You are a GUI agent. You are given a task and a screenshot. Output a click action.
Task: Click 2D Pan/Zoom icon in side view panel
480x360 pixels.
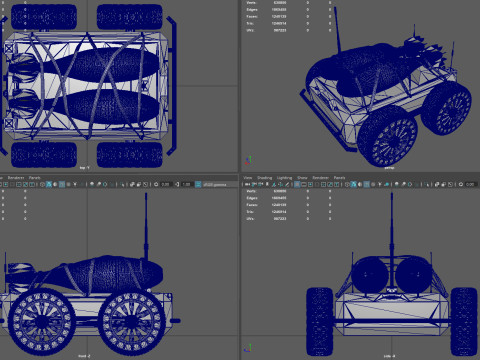(x=280, y=184)
